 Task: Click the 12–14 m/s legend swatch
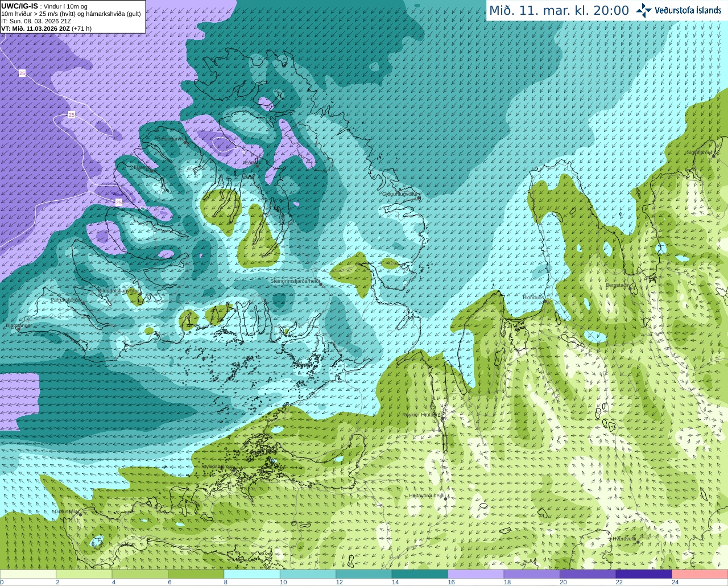pyautogui.click(x=364, y=574)
